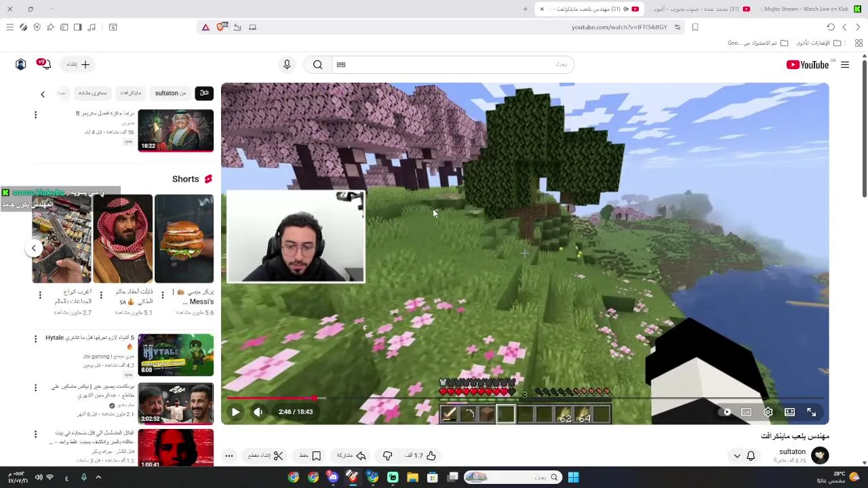Reload the page with refresh icon
The width and height of the screenshot is (868, 488).
tap(831, 27)
